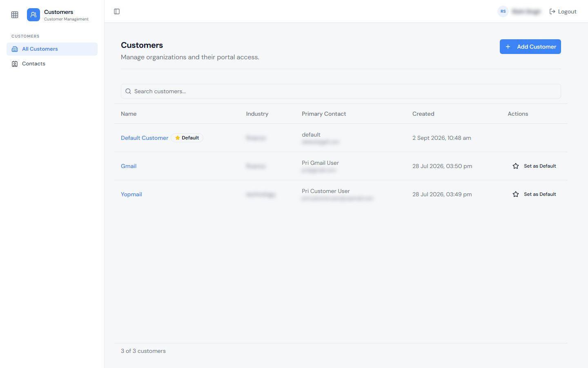Click the Primary Contact column header

click(x=324, y=114)
